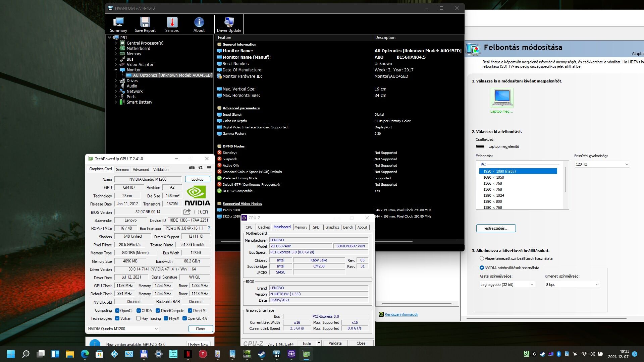Click the bus interface question mark in GPU-Z
The width and height of the screenshot is (644, 362).
pos(209,228)
